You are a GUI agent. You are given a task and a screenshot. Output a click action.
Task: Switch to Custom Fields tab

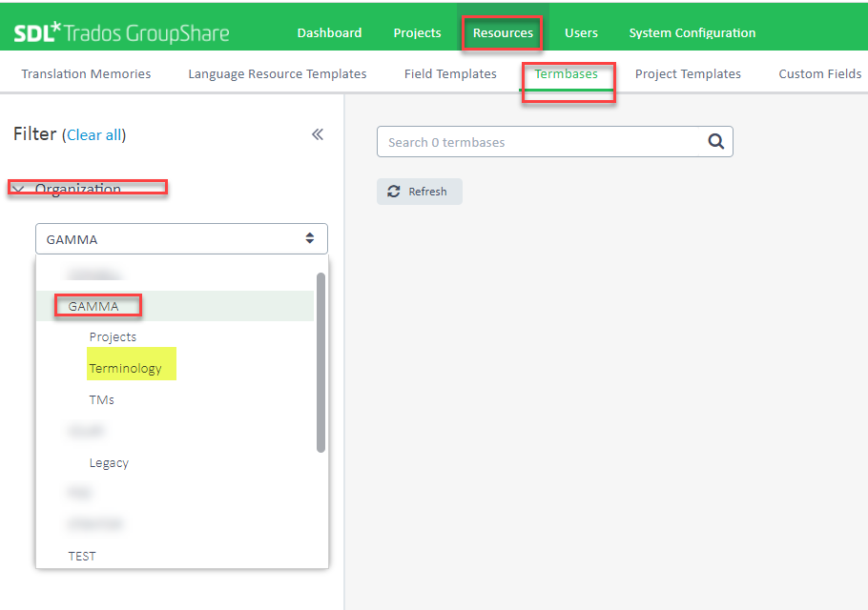(820, 74)
